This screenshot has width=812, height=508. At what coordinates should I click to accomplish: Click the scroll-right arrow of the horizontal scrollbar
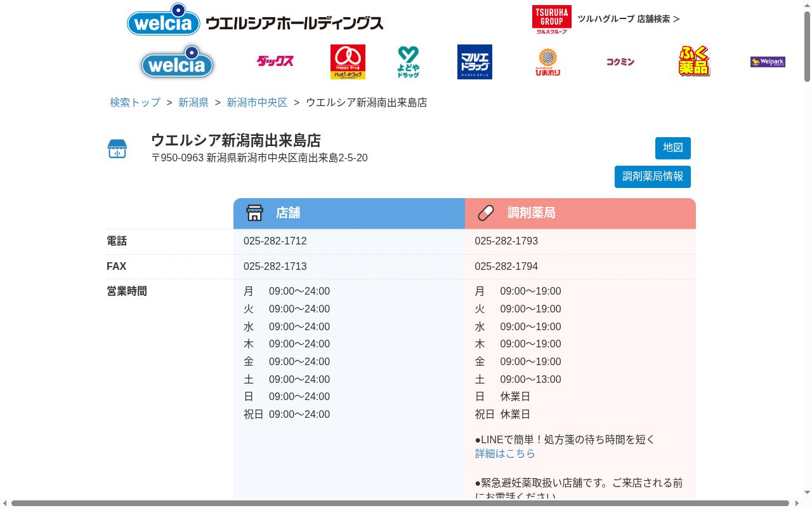(x=796, y=504)
